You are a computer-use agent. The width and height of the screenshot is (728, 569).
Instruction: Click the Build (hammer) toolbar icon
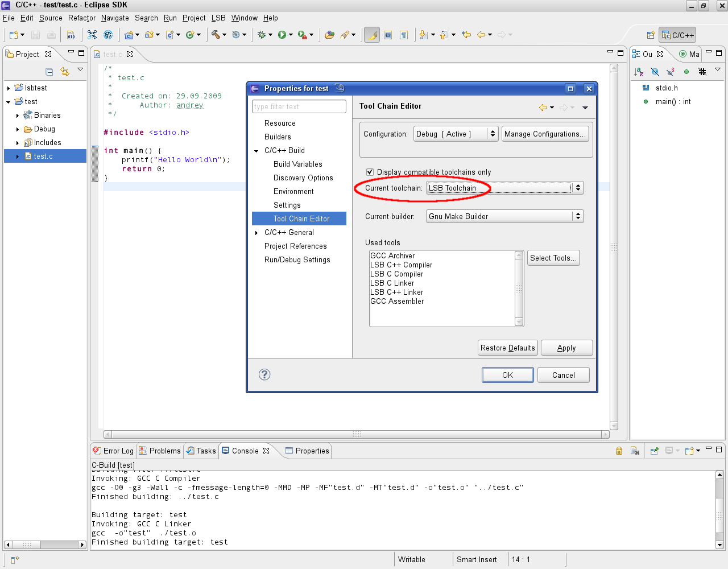pos(216,35)
